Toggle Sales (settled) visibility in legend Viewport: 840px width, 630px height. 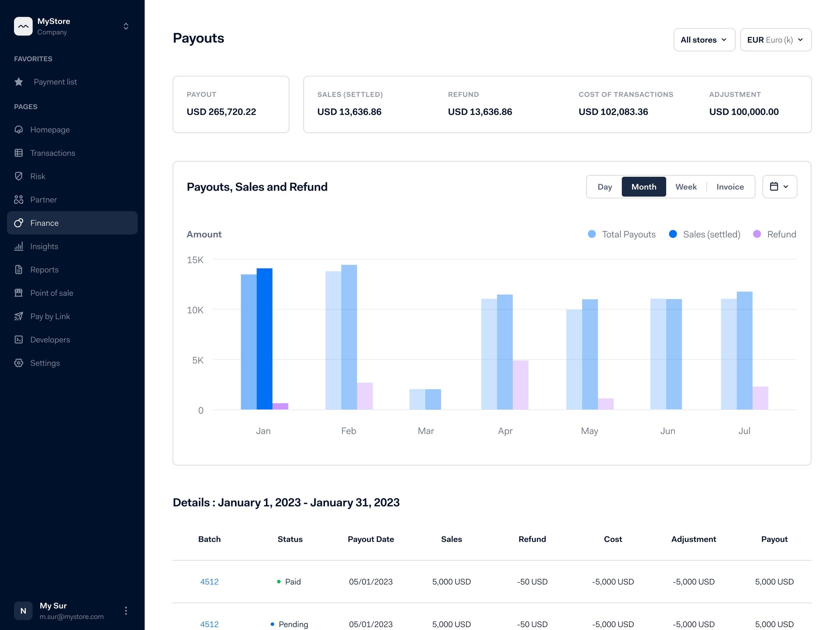point(704,234)
